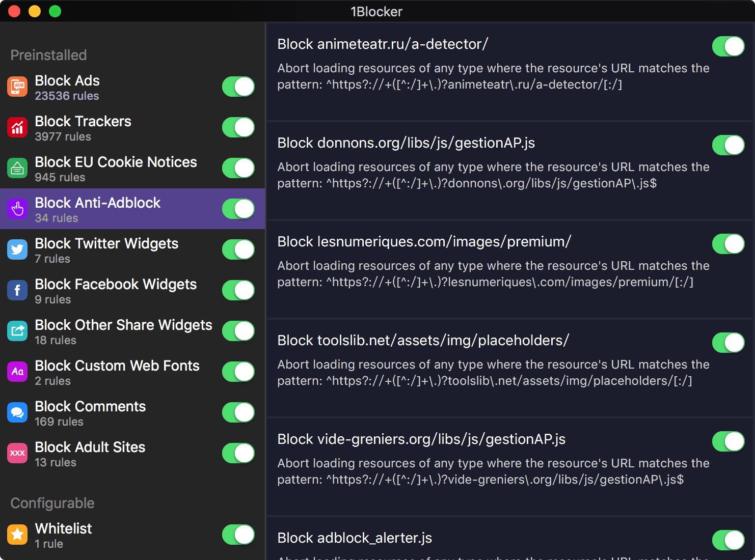Screen dimensions: 755x560
Task: Click the Block Facebook Widgets icon
Action: pos(17,290)
